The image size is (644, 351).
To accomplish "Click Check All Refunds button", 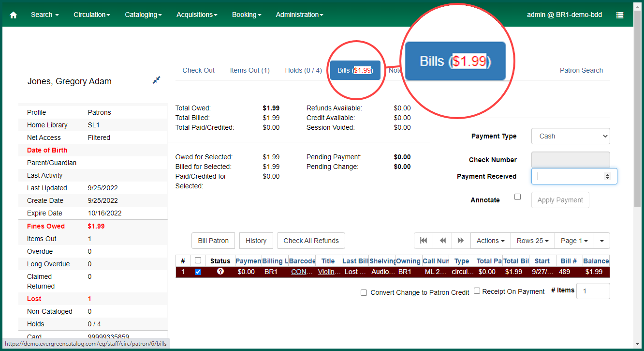I will pos(311,241).
